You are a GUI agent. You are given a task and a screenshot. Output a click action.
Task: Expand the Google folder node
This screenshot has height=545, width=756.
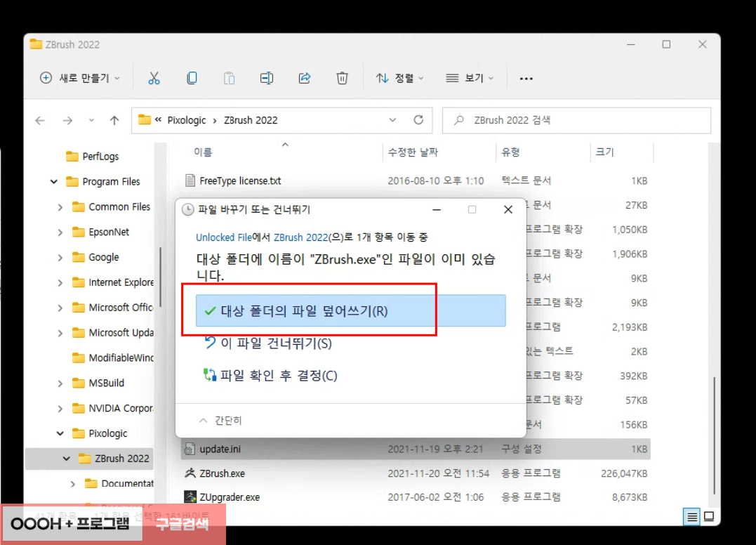click(60, 258)
